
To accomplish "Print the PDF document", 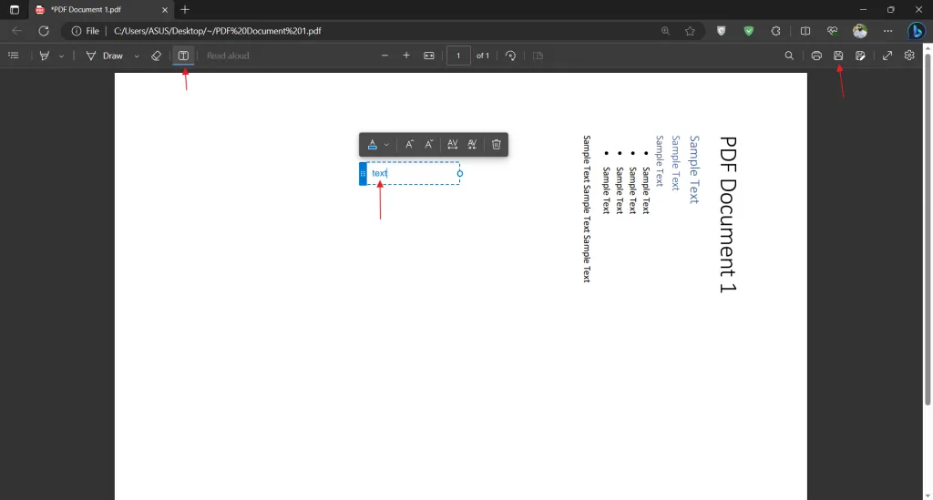I will click(x=816, y=55).
